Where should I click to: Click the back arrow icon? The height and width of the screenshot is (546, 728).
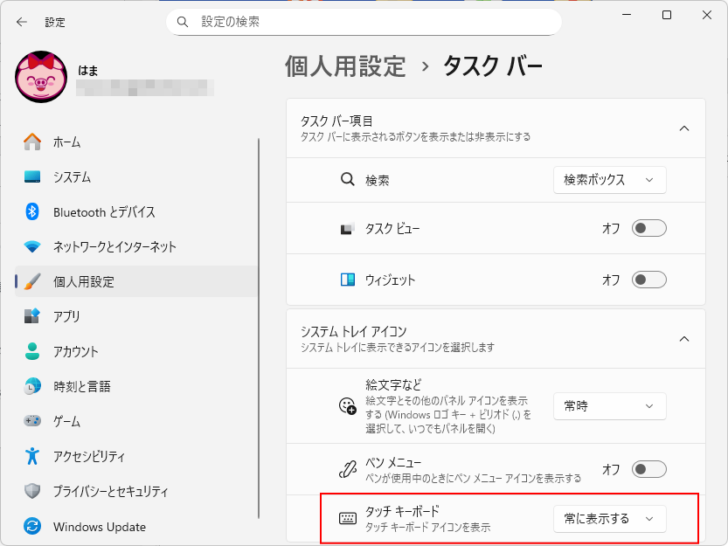point(21,22)
